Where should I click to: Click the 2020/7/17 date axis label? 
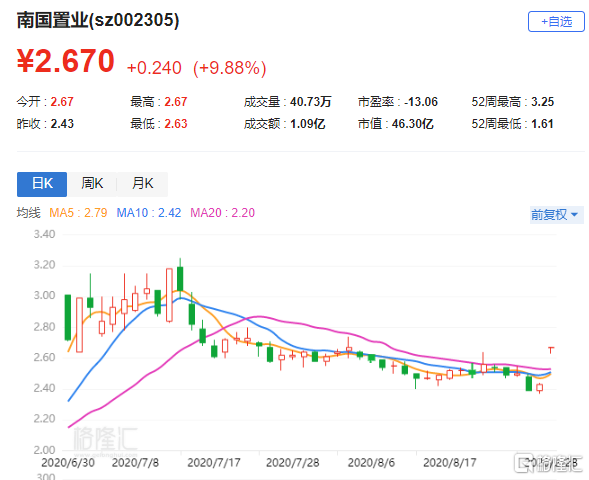pyautogui.click(x=214, y=463)
